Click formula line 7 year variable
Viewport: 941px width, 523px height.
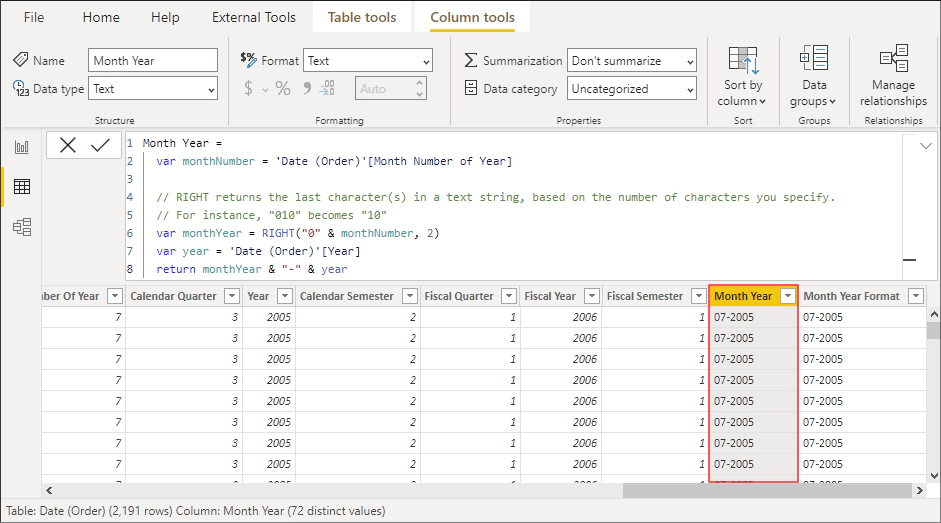point(258,251)
